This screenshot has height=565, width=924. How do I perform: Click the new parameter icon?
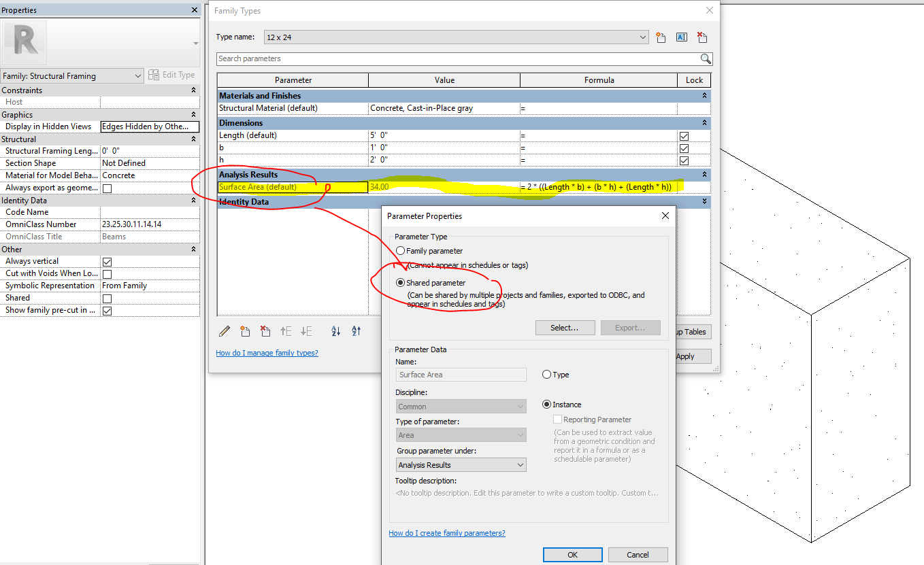point(245,331)
